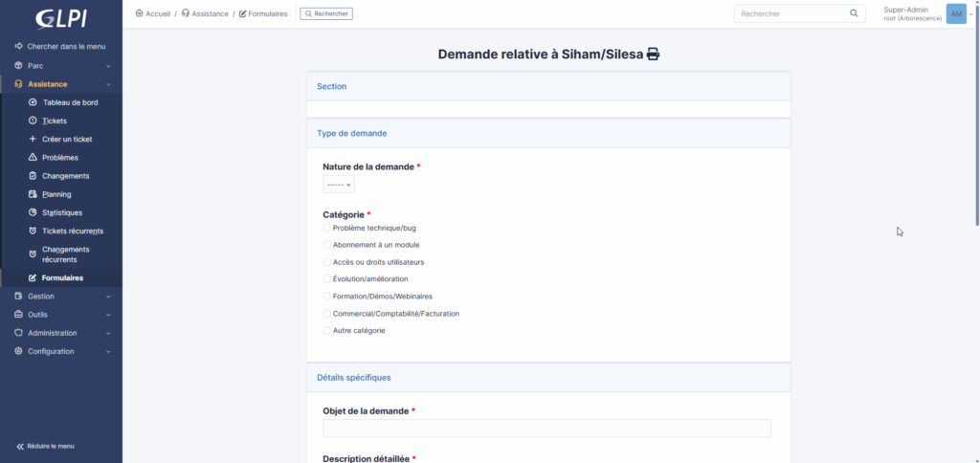Image resolution: width=980 pixels, height=463 pixels.
Task: Select Évolution/amélioration radio button
Action: 327,278
